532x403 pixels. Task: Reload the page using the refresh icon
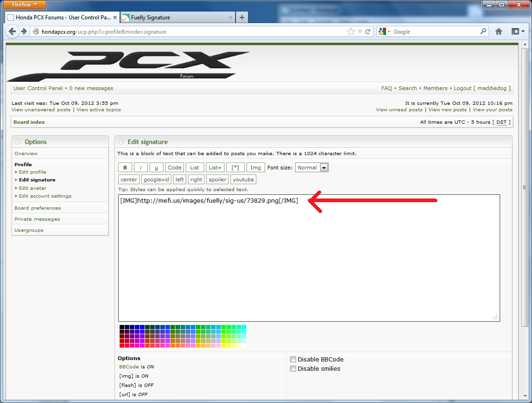click(x=368, y=31)
